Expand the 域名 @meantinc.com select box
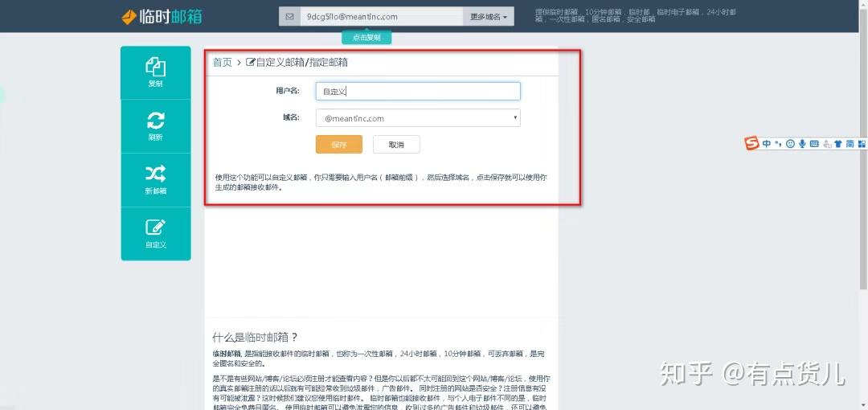The image size is (868, 410). click(x=418, y=118)
